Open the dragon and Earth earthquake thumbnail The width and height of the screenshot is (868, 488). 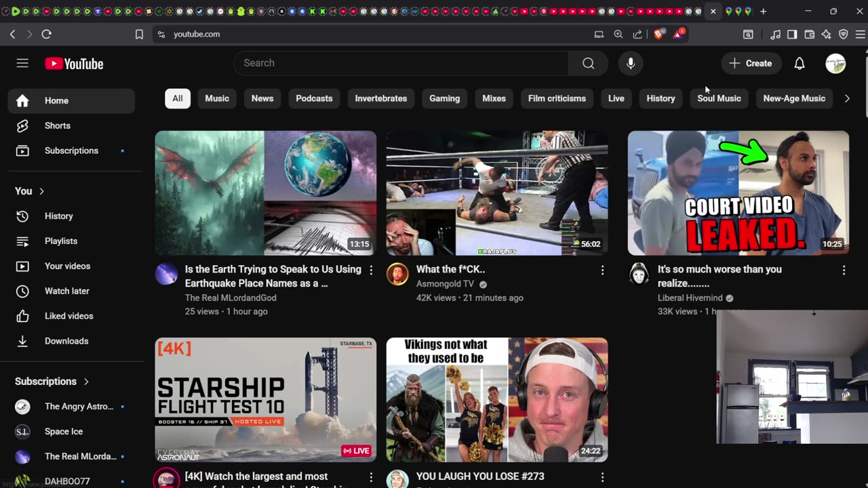265,193
